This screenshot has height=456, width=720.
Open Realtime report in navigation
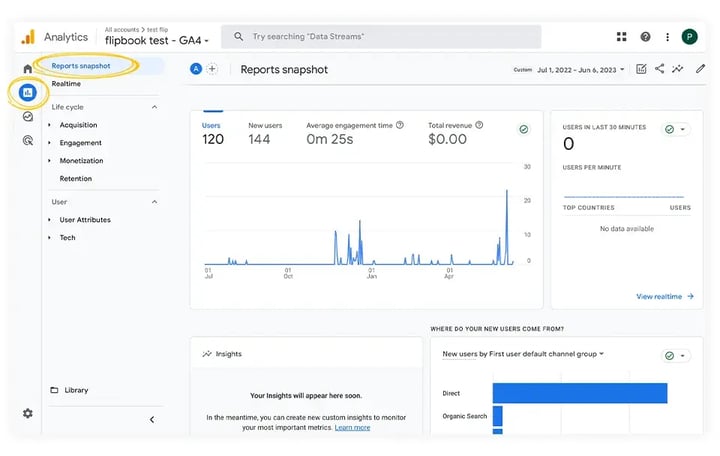66,84
